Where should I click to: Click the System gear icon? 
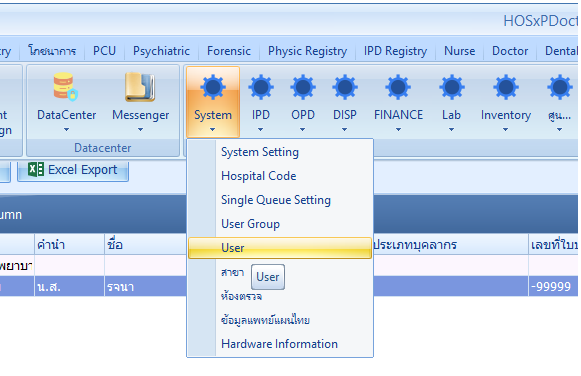click(x=213, y=87)
